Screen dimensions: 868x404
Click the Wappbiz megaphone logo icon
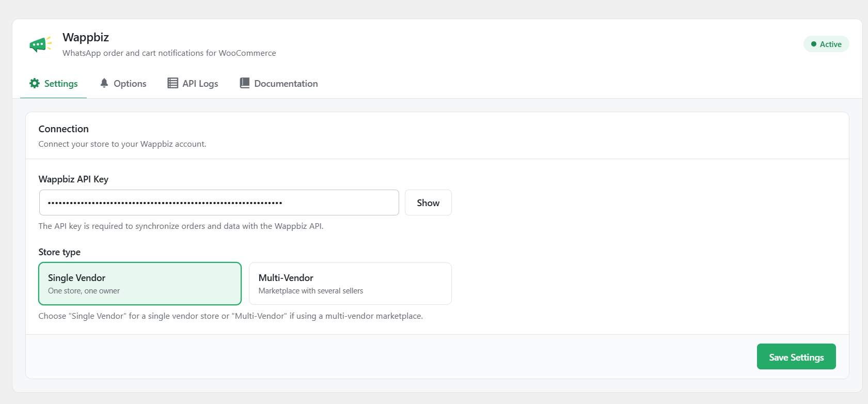[40, 44]
